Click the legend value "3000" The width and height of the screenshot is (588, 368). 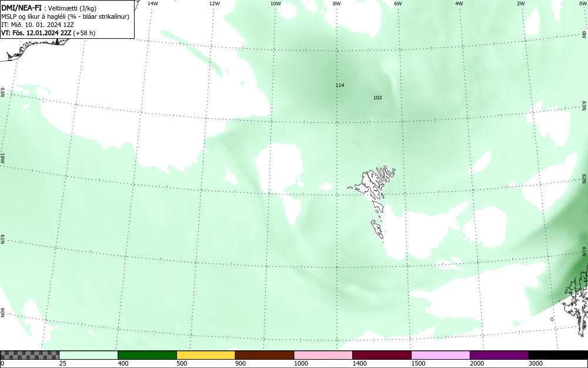pyautogui.click(x=536, y=363)
